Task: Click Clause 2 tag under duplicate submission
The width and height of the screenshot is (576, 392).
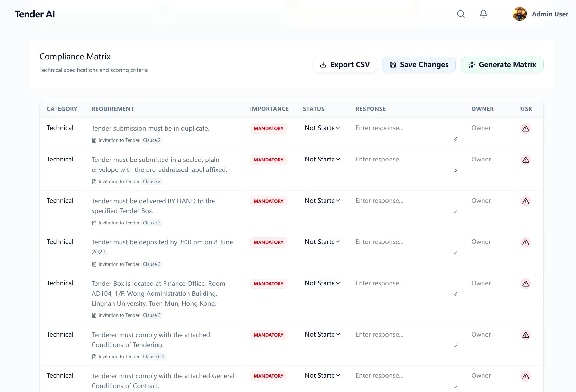Action: pos(152,140)
